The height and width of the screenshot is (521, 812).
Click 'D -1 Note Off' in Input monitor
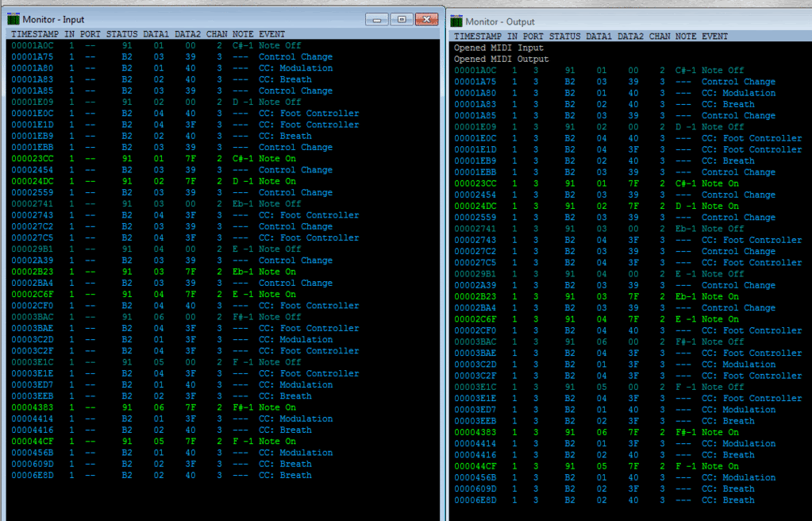click(267, 102)
